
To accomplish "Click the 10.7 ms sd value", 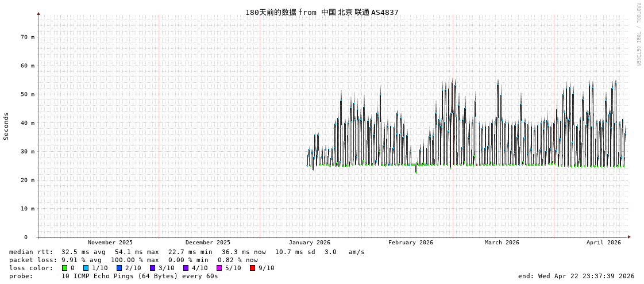I will pyautogui.click(x=295, y=252).
